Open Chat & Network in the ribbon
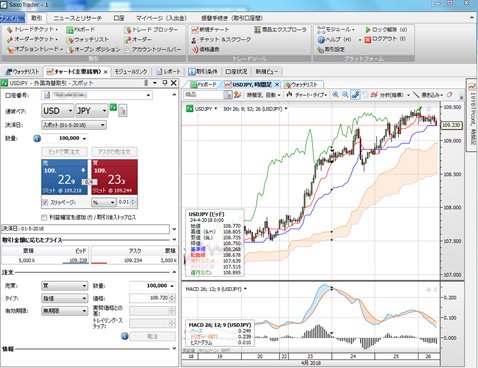The height and width of the screenshot is (368, 478). click(221, 39)
